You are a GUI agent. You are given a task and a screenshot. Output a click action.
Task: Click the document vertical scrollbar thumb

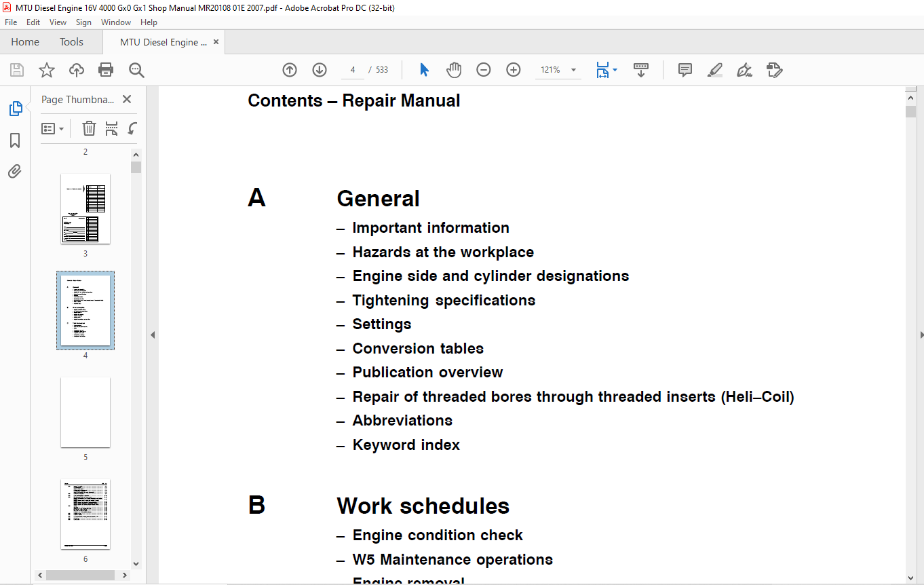[911, 112]
